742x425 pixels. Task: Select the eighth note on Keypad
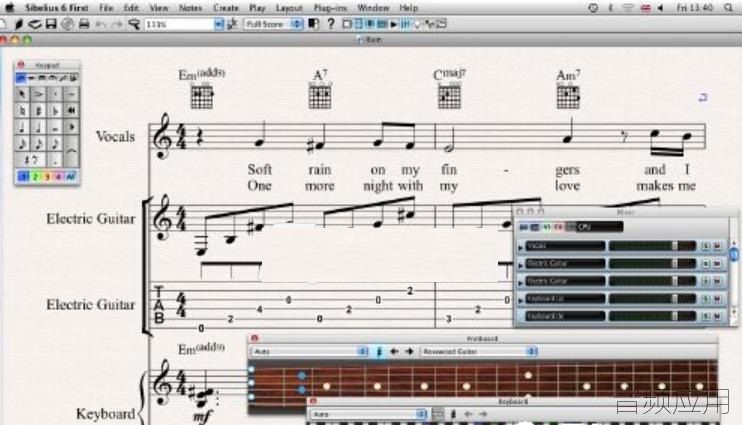pyautogui.click(x=55, y=144)
